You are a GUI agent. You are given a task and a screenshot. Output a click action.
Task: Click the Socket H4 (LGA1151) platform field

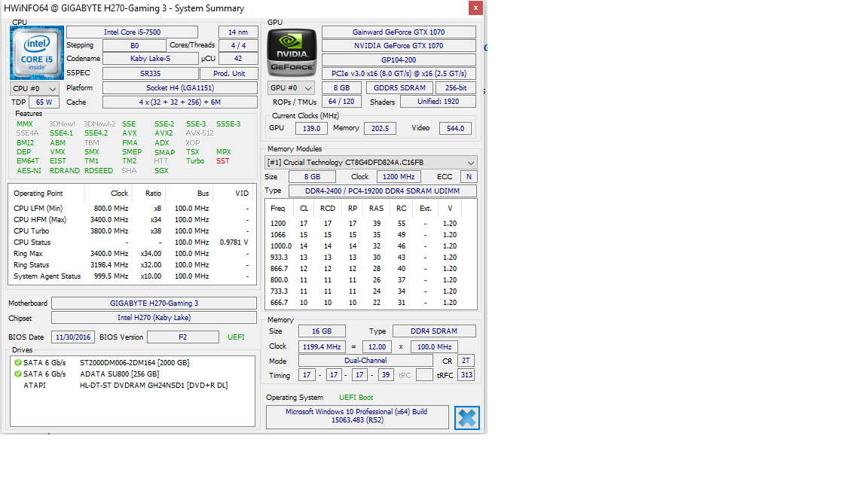pos(180,87)
